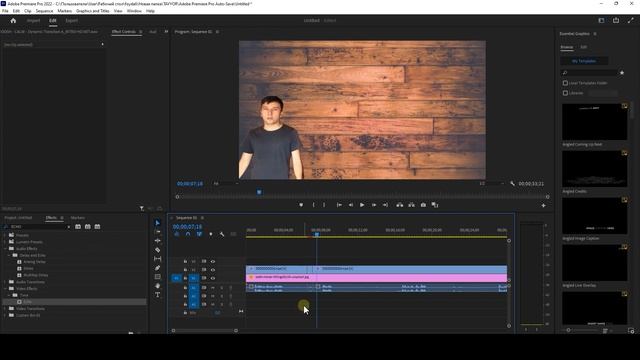The image size is (640, 360).
Task: Click Mark In in Program monitor
Action: [x=313, y=205]
